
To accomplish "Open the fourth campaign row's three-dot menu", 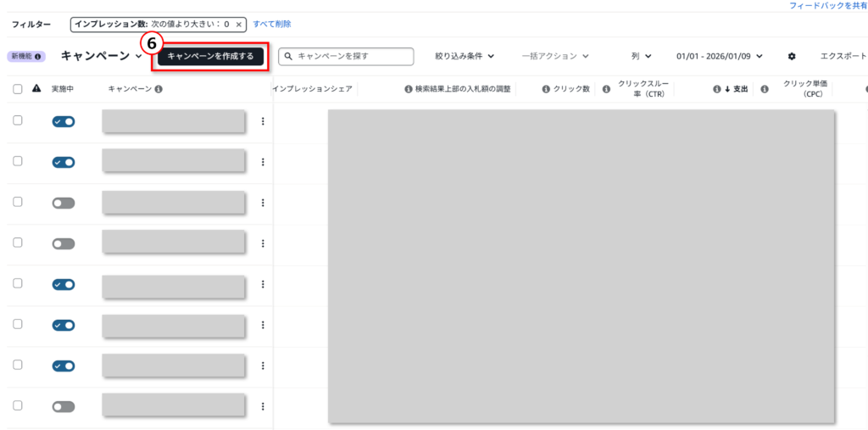I will point(263,243).
